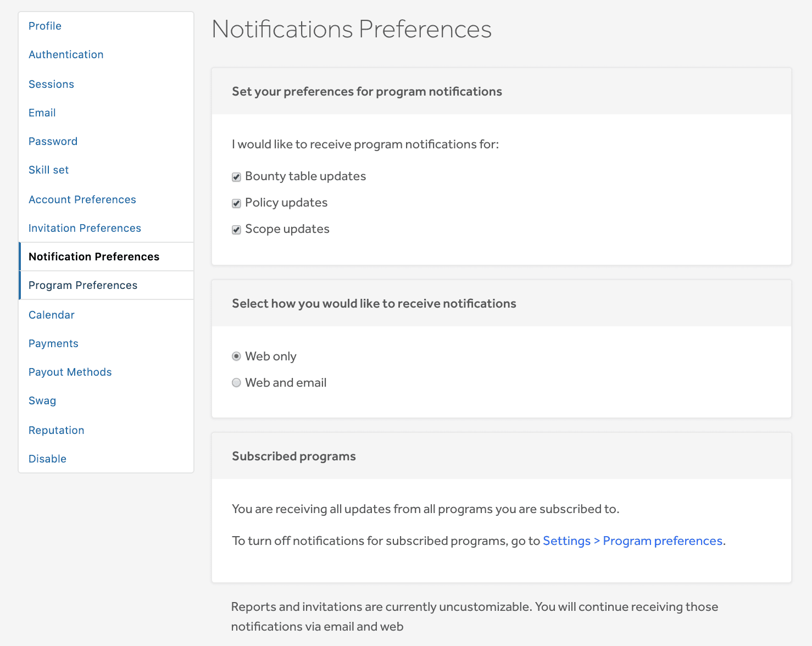
Task: Navigate to Email settings
Action: click(42, 113)
